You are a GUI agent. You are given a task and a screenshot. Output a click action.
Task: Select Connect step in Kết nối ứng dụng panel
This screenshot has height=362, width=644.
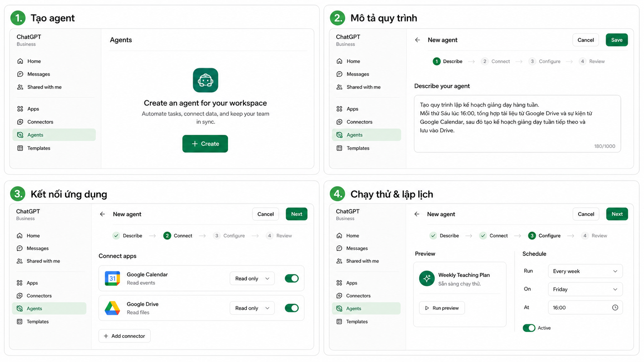pyautogui.click(x=178, y=236)
